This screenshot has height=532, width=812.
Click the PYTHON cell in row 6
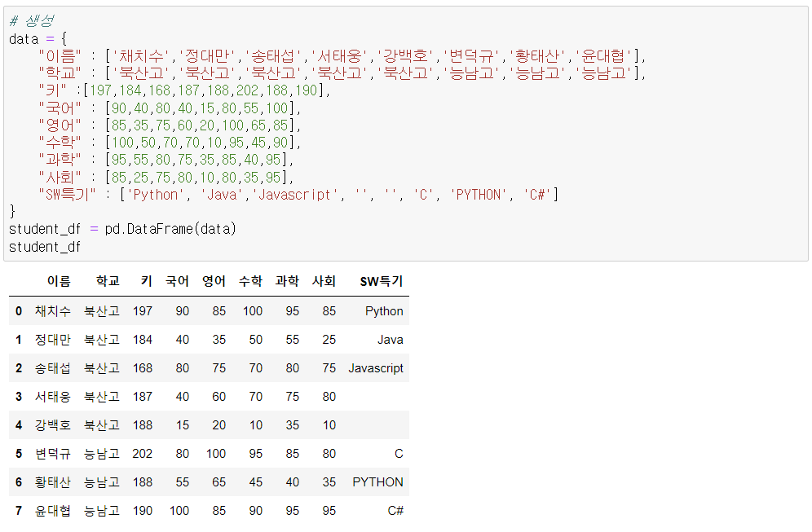tap(378, 481)
